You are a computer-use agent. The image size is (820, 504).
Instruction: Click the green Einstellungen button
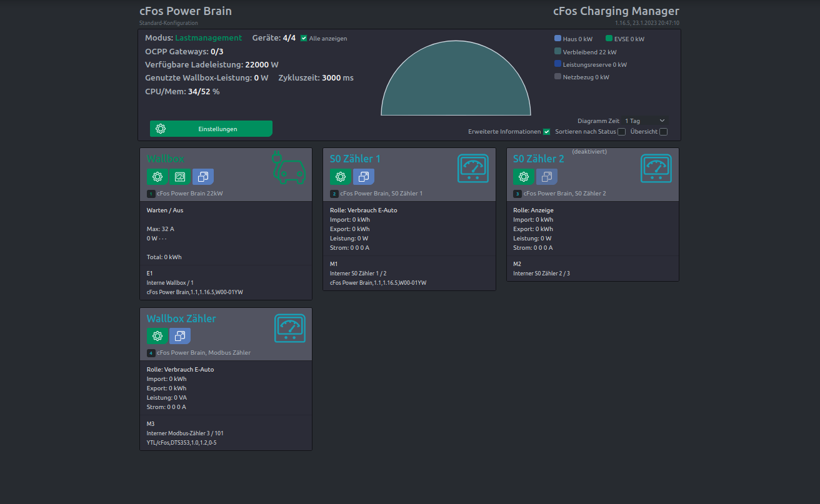pos(211,129)
